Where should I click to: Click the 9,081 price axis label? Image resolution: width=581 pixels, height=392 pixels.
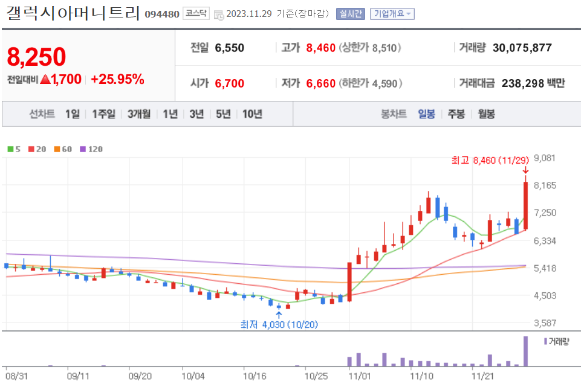coord(545,158)
